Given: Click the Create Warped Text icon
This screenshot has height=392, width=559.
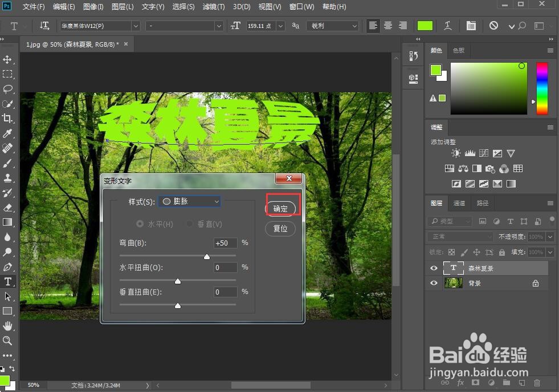Looking at the screenshot, I should (448, 26).
